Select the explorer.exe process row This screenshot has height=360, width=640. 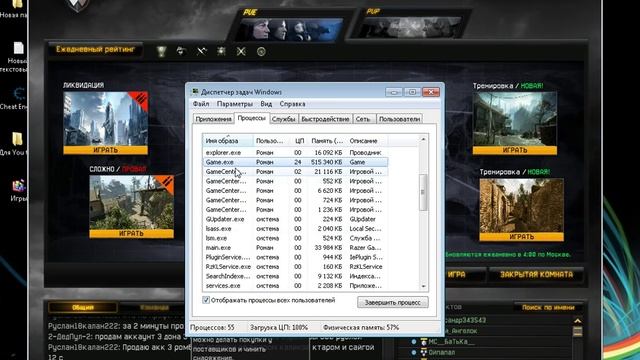point(295,153)
